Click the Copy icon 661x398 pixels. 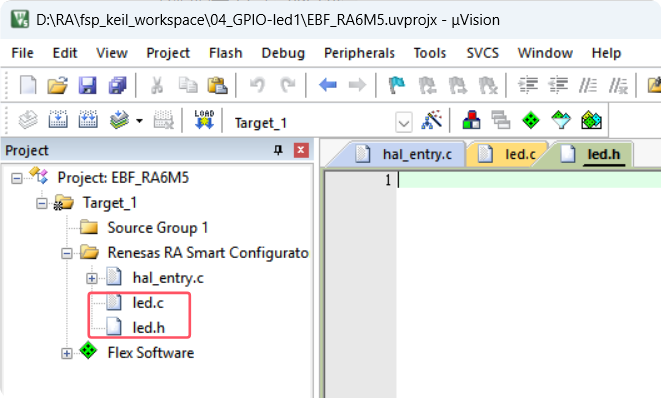click(188, 85)
